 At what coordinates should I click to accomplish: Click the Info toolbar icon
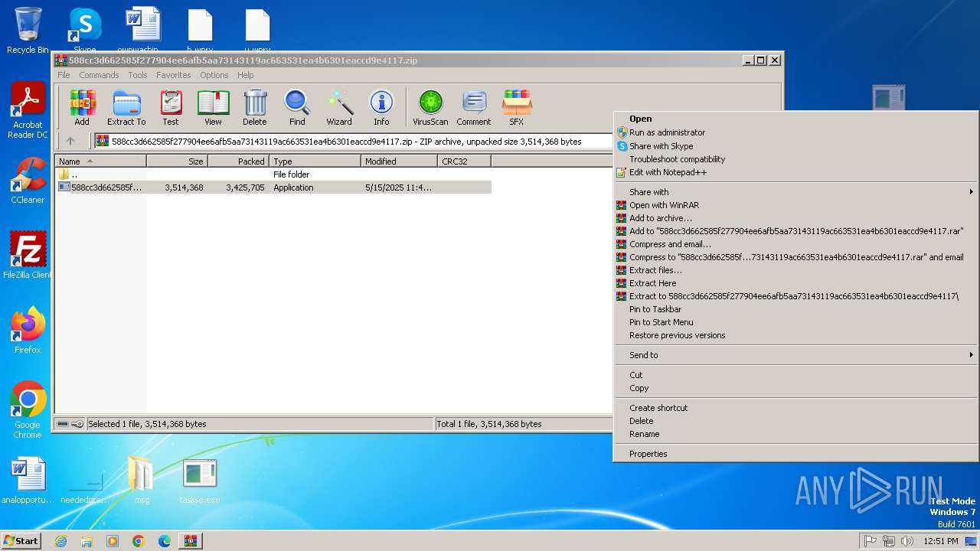[x=381, y=108]
